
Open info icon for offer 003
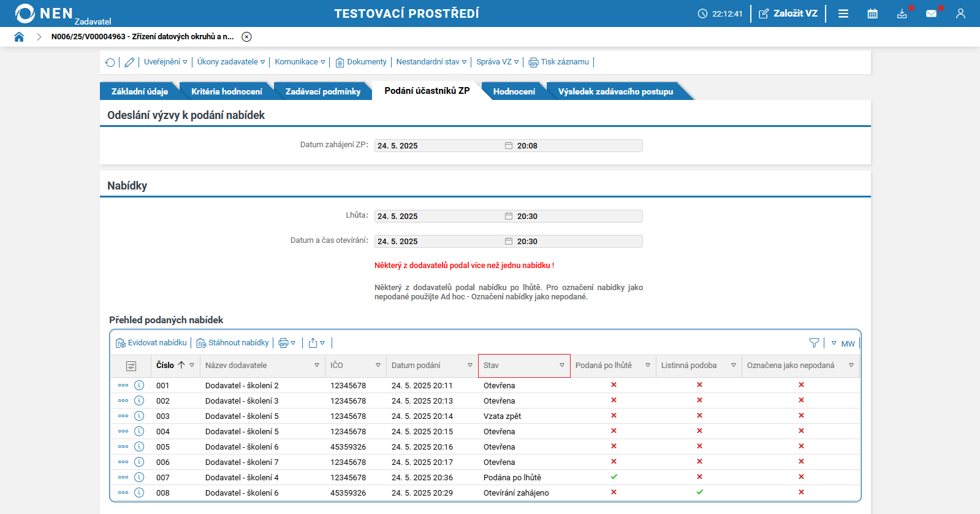[x=139, y=416]
